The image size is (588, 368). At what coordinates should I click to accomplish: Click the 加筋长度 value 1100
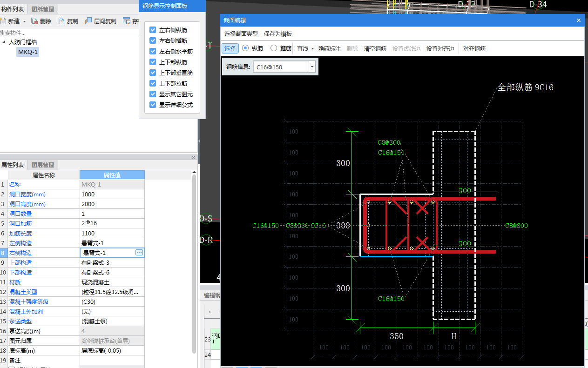click(112, 233)
